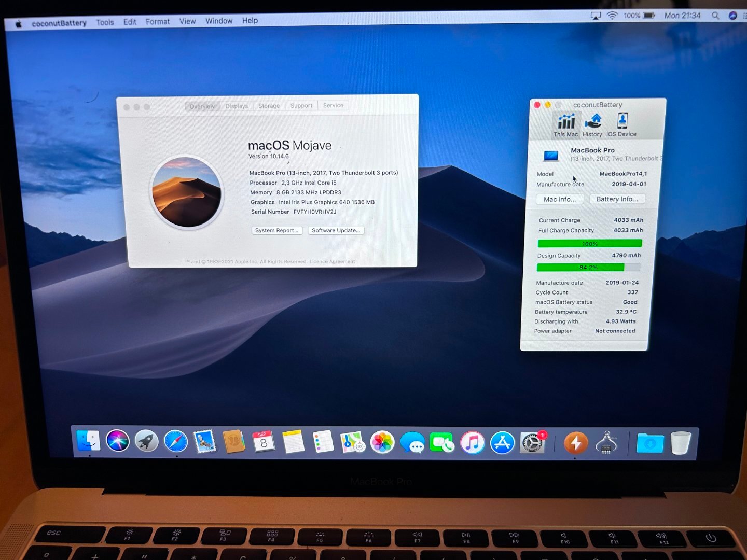Click the MacBookPro14,1 model value

623,174
